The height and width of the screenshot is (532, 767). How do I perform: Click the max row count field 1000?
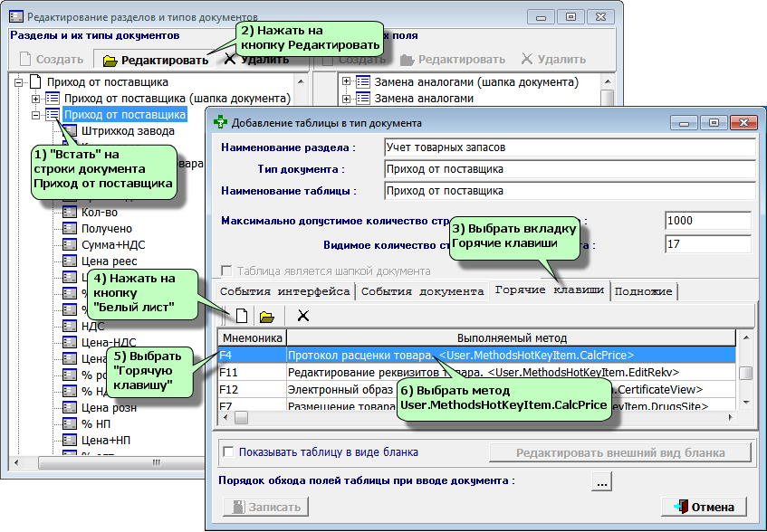click(708, 221)
